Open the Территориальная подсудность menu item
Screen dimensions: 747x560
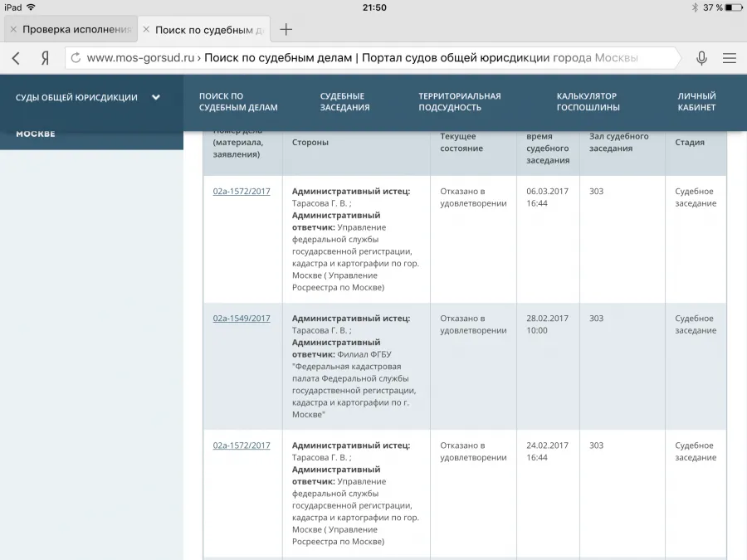(460, 102)
